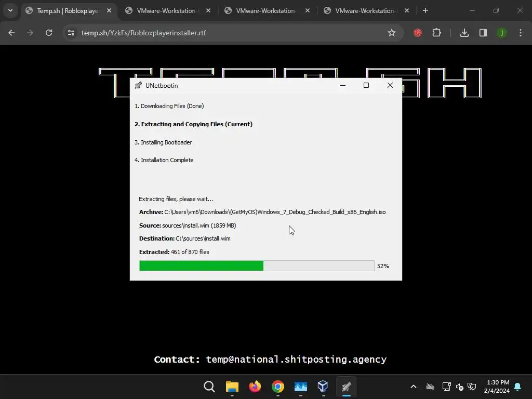Screen dimensions: 532x399
Task: Click the OneDrive cloud tray icon
Action: [x=430, y=387]
